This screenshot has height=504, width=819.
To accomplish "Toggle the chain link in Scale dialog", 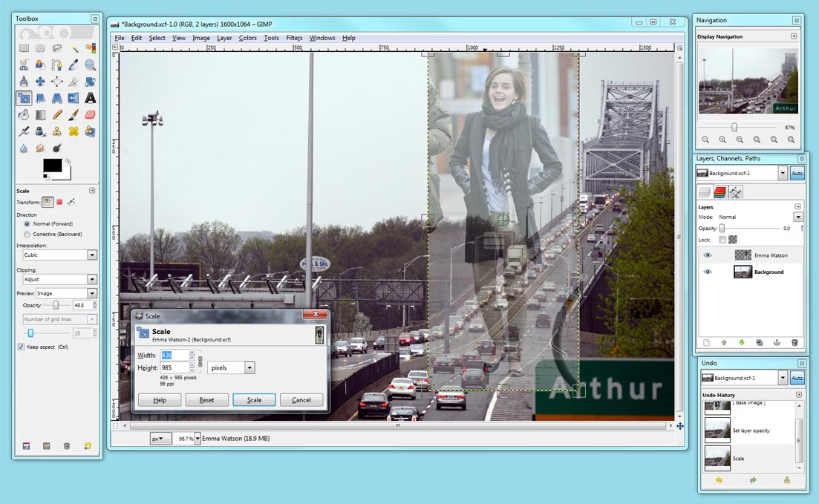I will [x=200, y=361].
